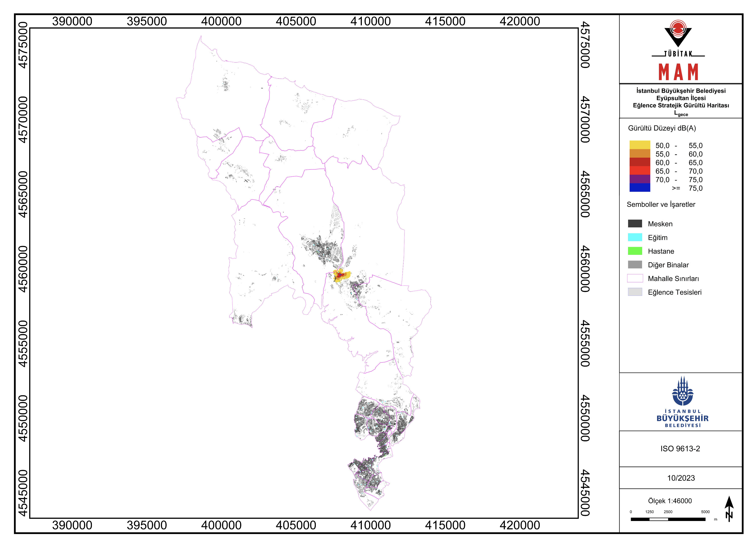Click the right axis label 4550000

[x=585, y=418]
